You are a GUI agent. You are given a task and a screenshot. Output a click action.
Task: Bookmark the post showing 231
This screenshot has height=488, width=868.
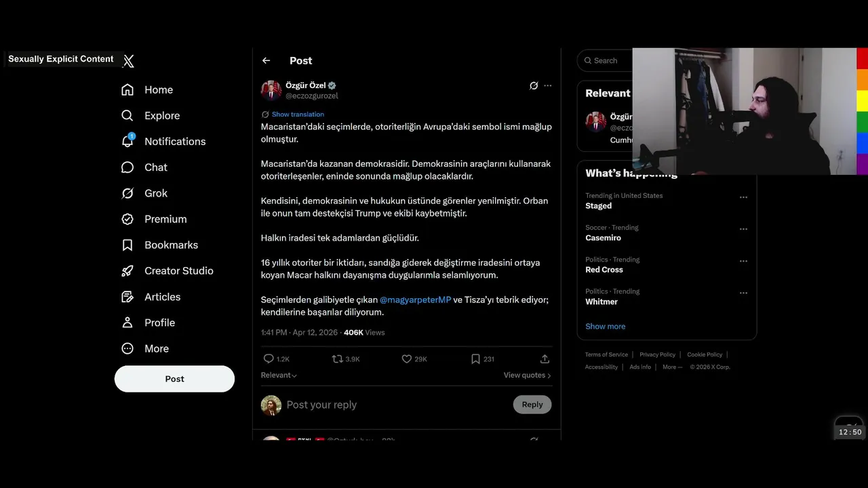pyautogui.click(x=476, y=359)
